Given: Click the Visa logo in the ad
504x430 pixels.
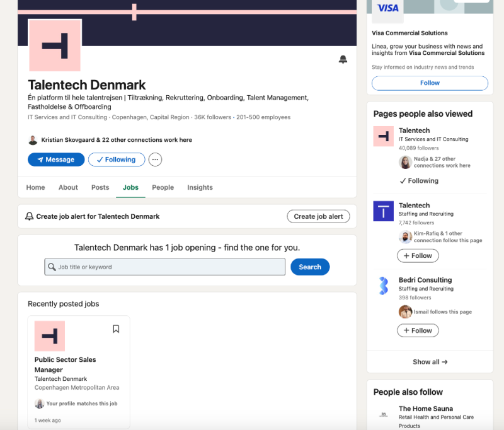Looking at the screenshot, I should [x=387, y=9].
